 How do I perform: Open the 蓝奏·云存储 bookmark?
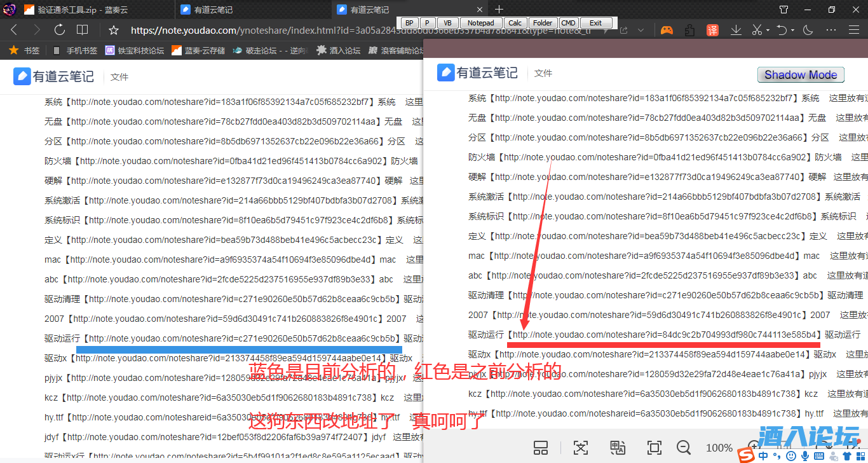pos(198,50)
